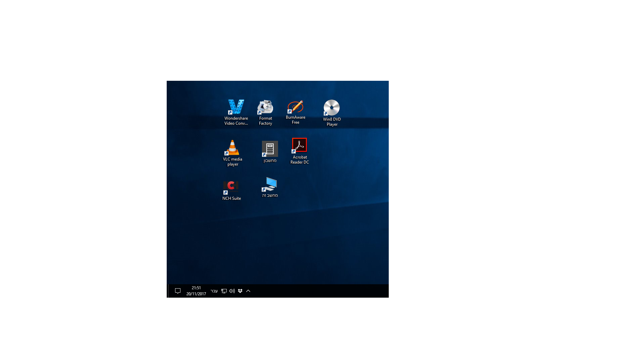The image size is (644, 362).
Task: Select the BurnAware Free desktop icon
Action: pos(296,107)
